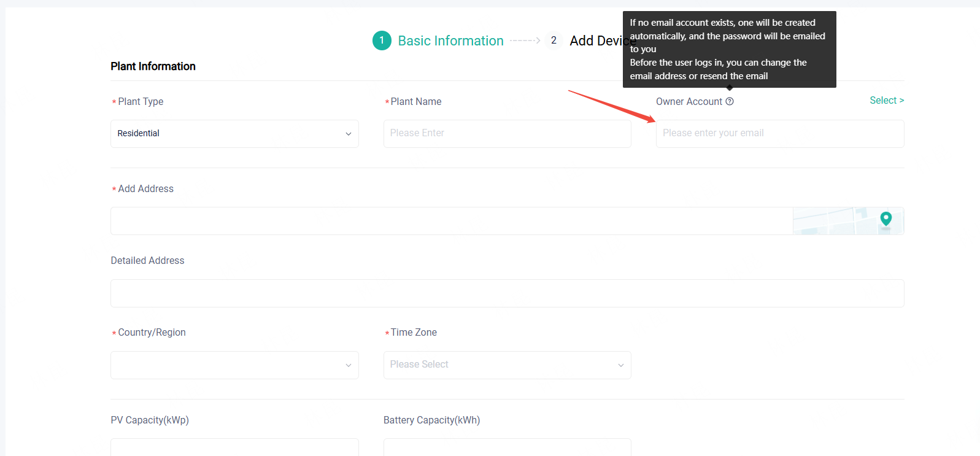Click the Time Zone chevron arrow

coord(620,365)
